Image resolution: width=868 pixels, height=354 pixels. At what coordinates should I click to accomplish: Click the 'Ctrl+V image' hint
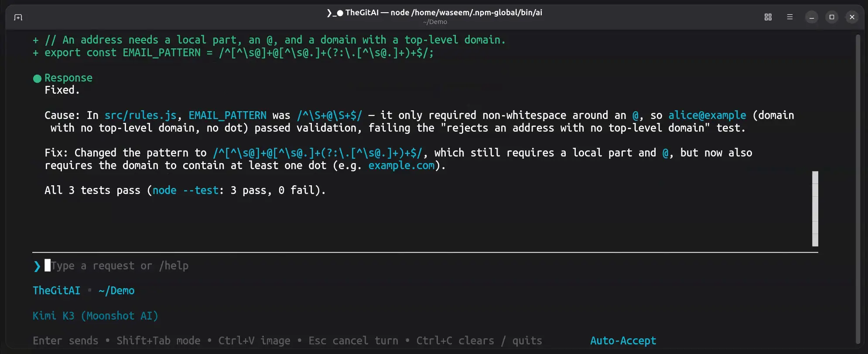(x=254, y=340)
